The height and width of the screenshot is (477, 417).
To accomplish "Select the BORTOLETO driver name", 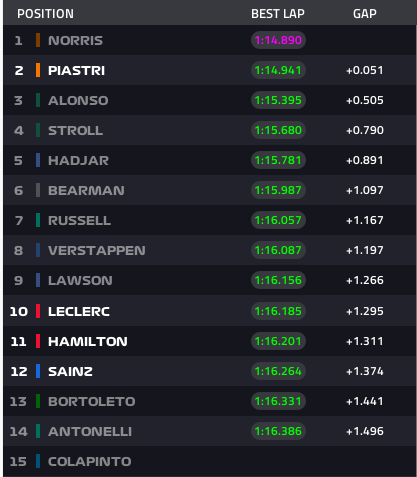I will [91, 401].
